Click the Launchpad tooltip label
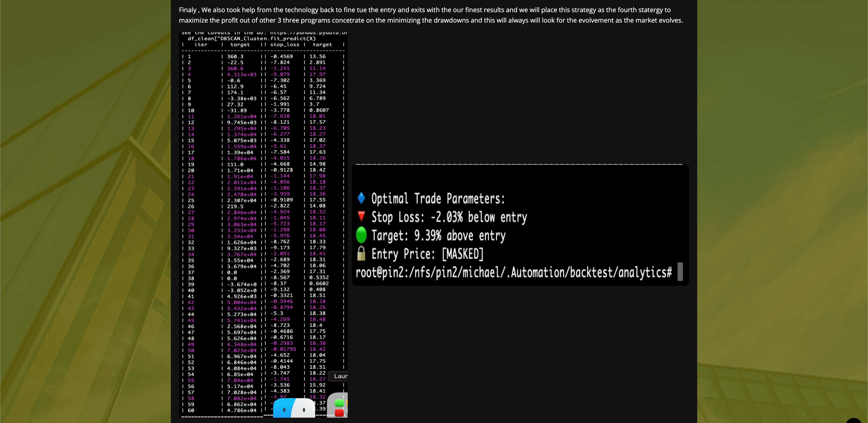 340,376
